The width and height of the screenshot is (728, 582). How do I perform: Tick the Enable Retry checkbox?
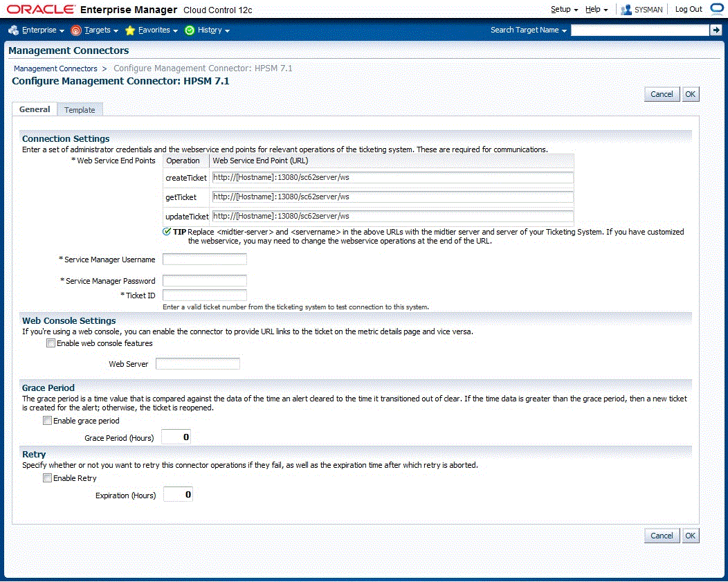point(47,478)
